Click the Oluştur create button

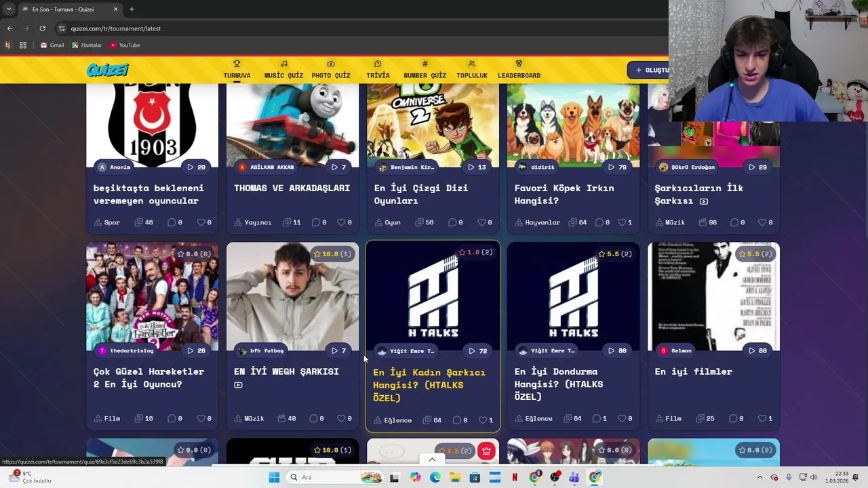(x=648, y=70)
